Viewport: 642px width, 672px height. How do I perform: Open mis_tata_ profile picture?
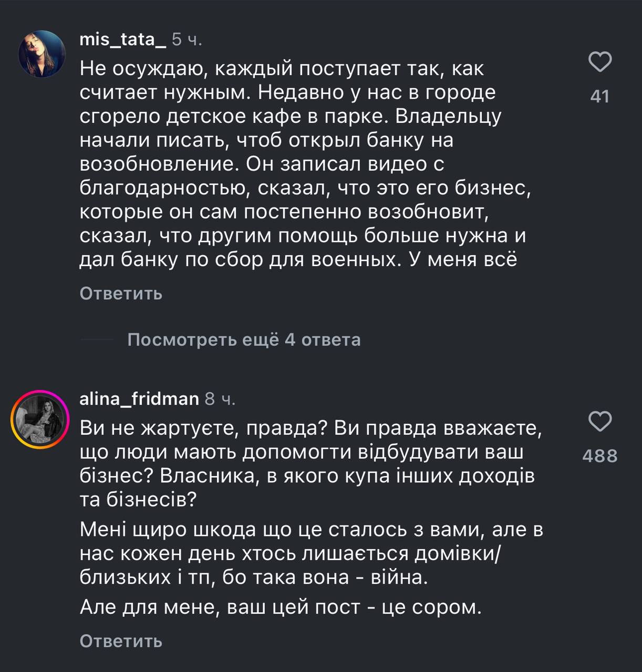coord(42,54)
